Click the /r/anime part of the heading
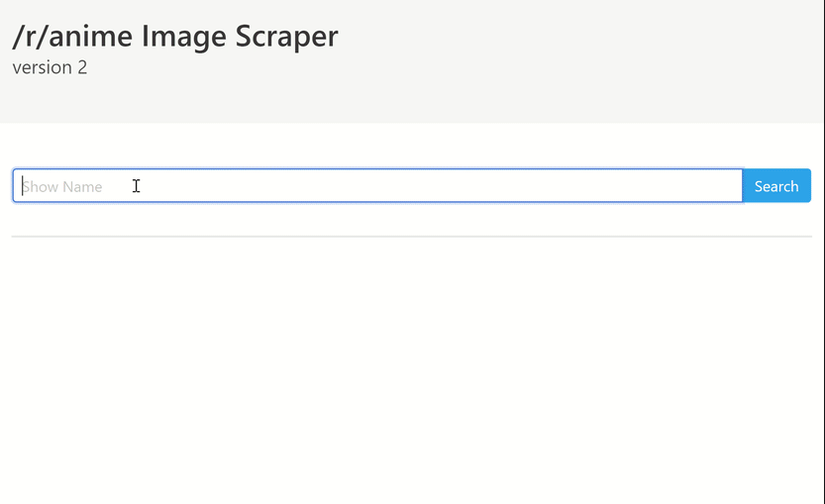Viewport: 825px width, 504px height. [72, 36]
